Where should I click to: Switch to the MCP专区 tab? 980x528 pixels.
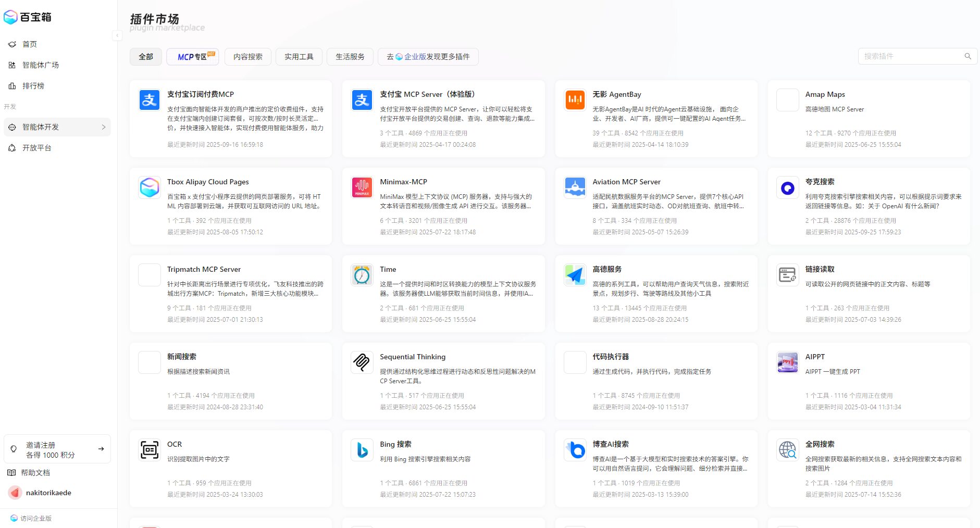tap(192, 57)
